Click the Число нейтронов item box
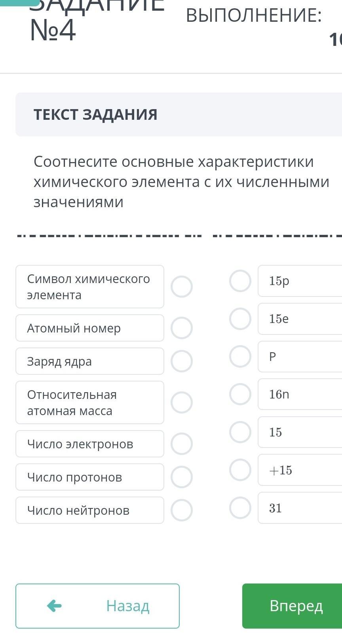Viewport: 342px width, 644px height. (x=90, y=510)
